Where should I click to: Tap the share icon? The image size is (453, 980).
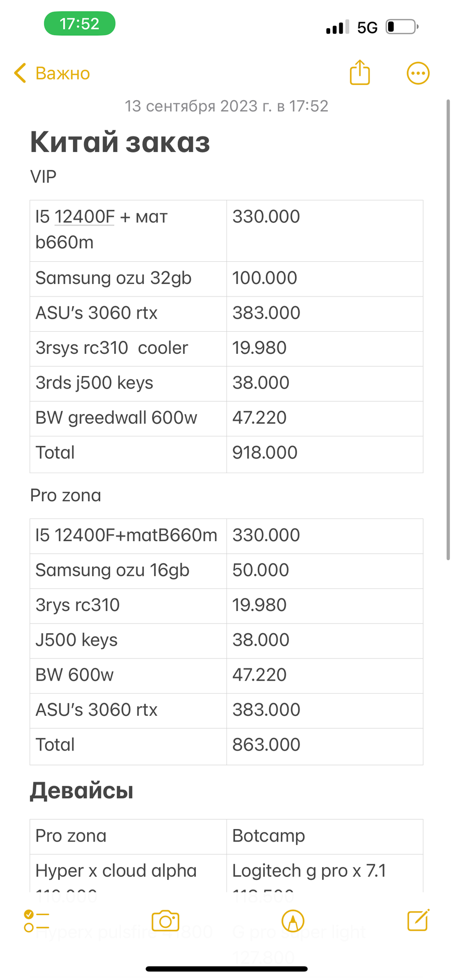(359, 72)
